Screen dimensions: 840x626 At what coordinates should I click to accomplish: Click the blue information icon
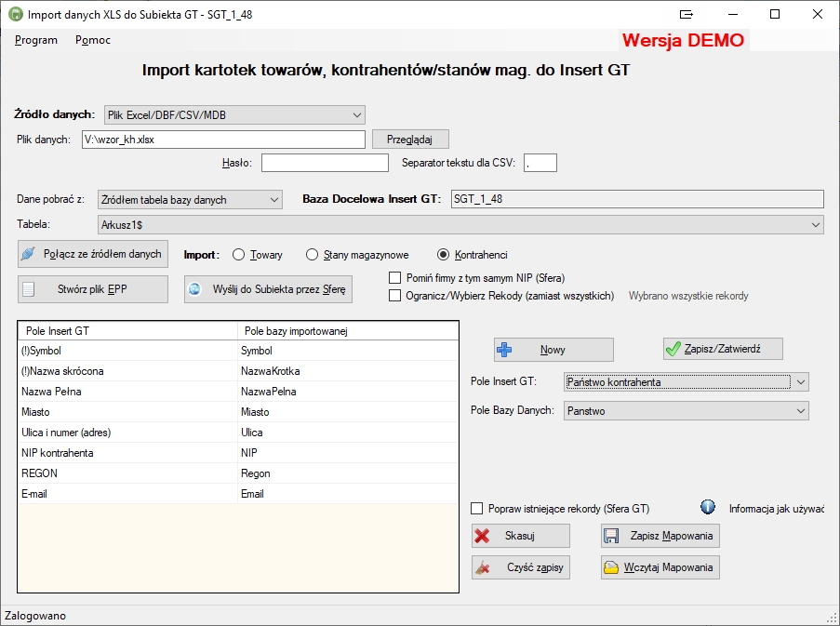pos(708,507)
